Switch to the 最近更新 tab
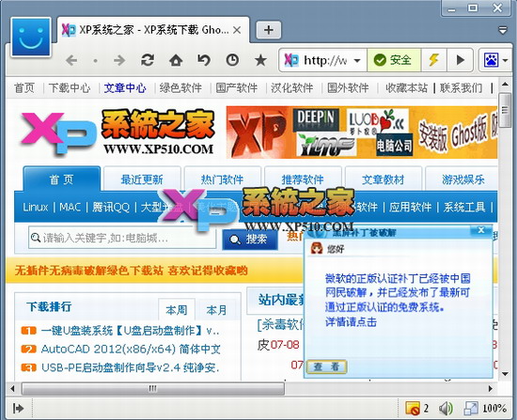 coord(142,179)
